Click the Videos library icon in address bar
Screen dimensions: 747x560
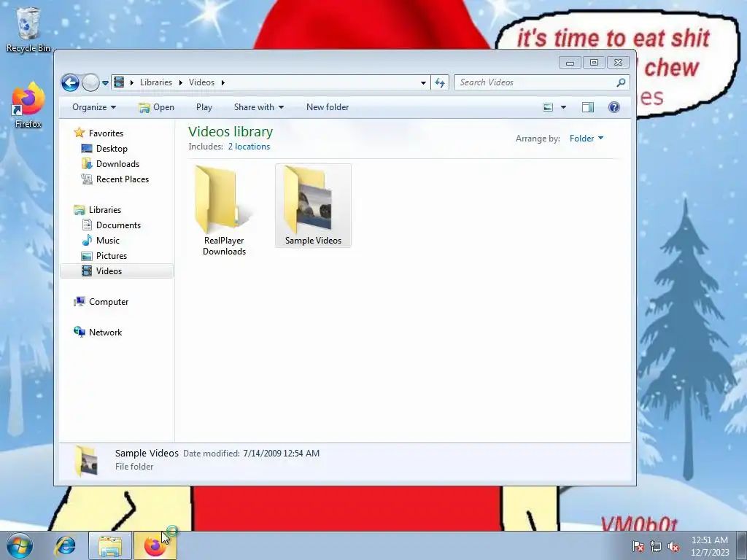pyautogui.click(x=119, y=82)
